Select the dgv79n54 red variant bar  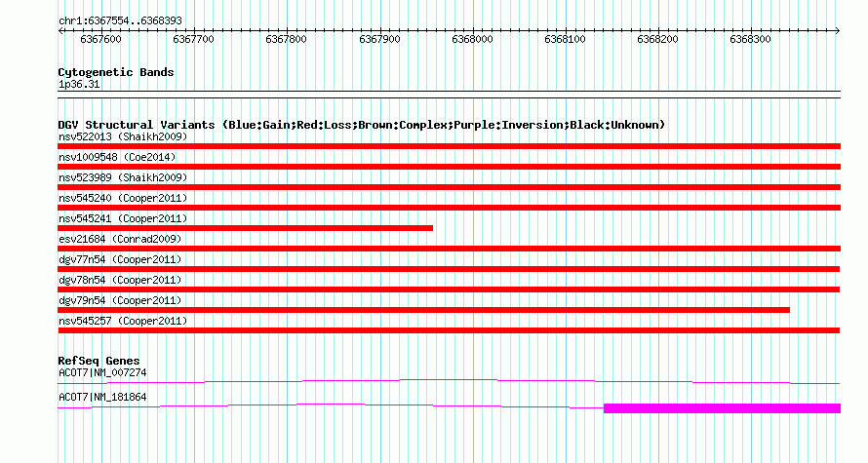click(x=423, y=310)
